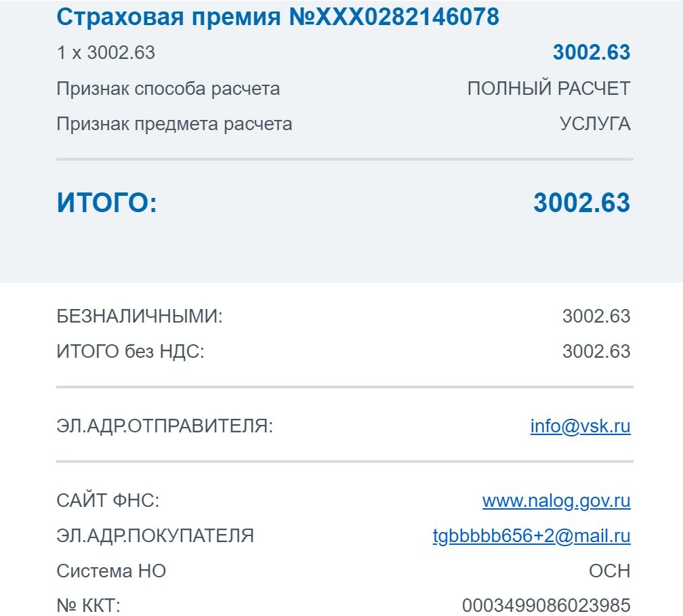Click the Признак предмета расчета label

pos(174,124)
